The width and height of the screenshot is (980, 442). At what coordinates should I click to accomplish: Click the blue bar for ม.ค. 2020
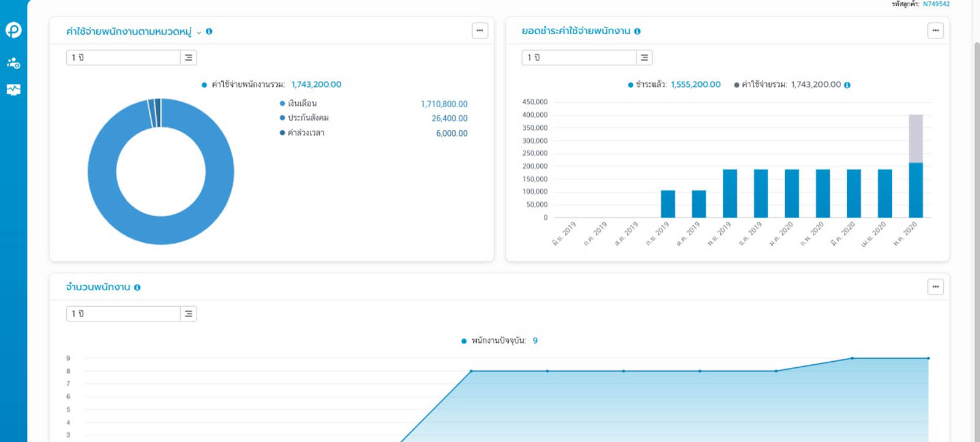tap(792, 193)
